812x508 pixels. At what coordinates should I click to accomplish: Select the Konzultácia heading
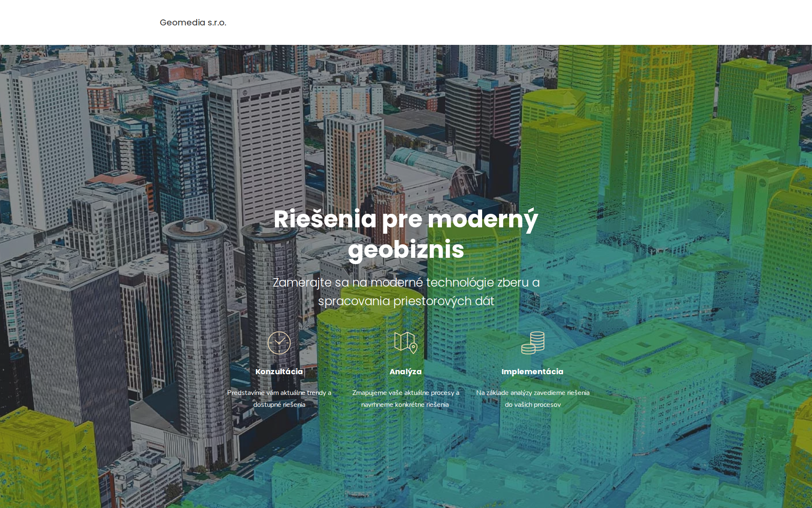pyautogui.click(x=279, y=372)
